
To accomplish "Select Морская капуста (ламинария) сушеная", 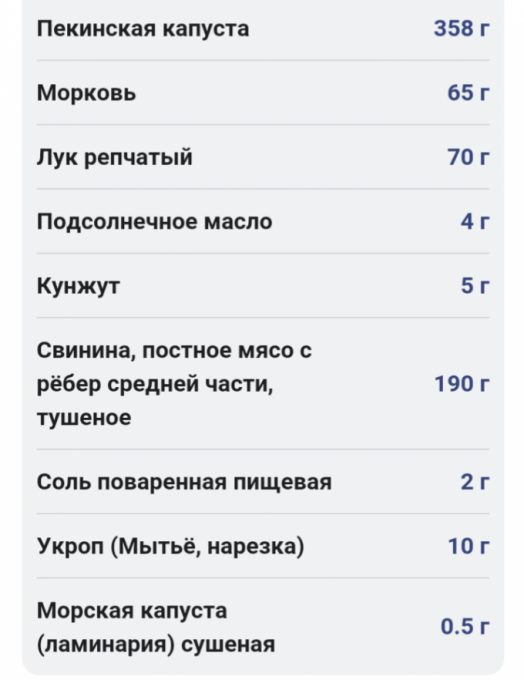I will coord(263,627).
